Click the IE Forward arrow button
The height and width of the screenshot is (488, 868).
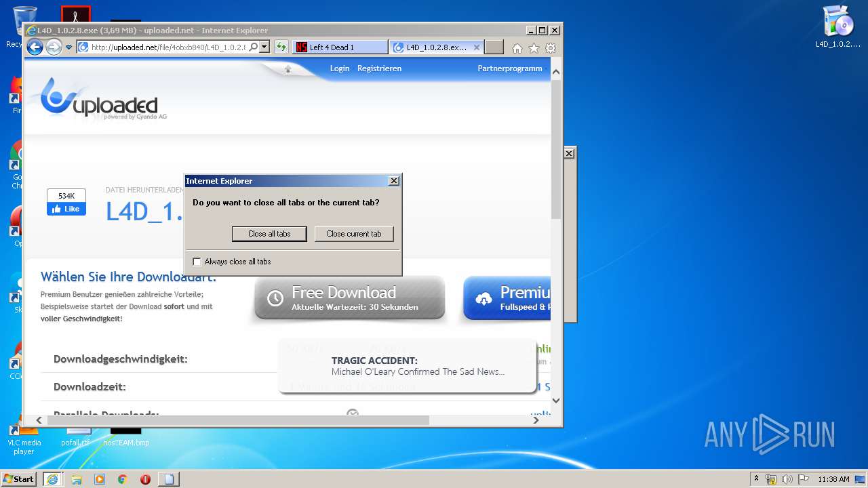[x=54, y=47]
